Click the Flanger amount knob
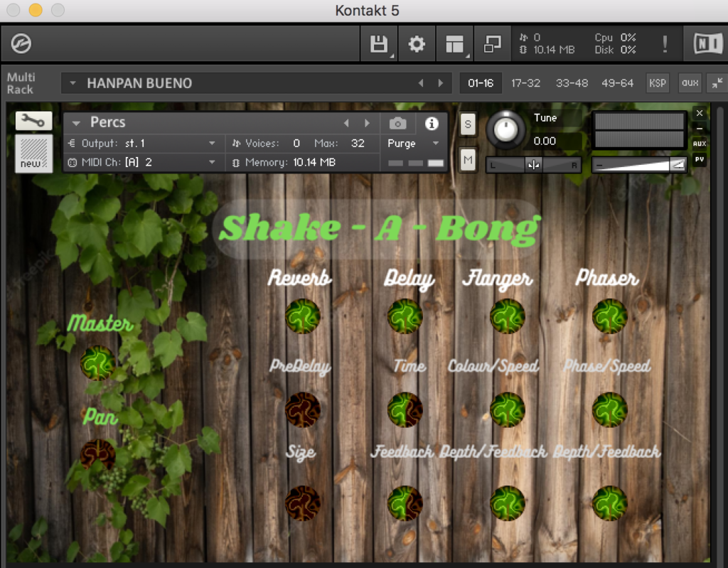Screen dimensions: 728x568 pyautogui.click(x=508, y=316)
